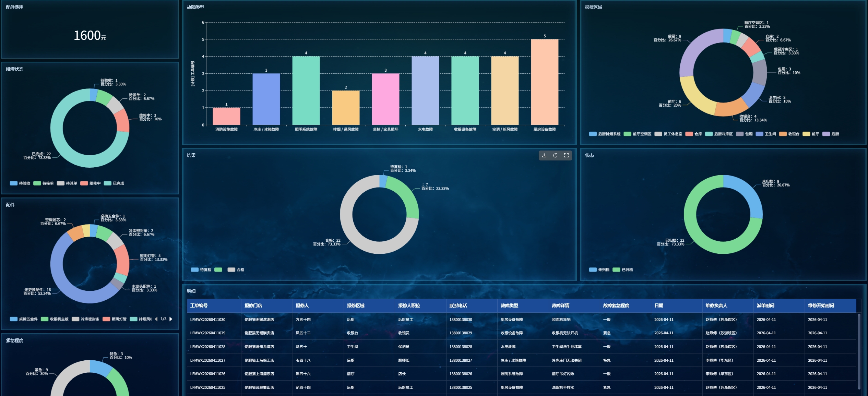Image resolution: width=868 pixels, height=396 pixels.
Task: Hide 待派单 series via its legend
Action: pos(67,183)
